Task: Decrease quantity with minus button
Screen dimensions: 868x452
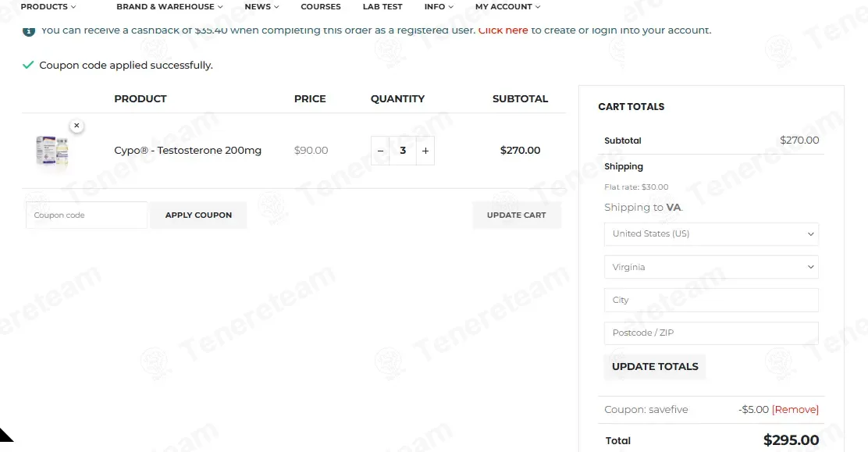Action: (380, 151)
